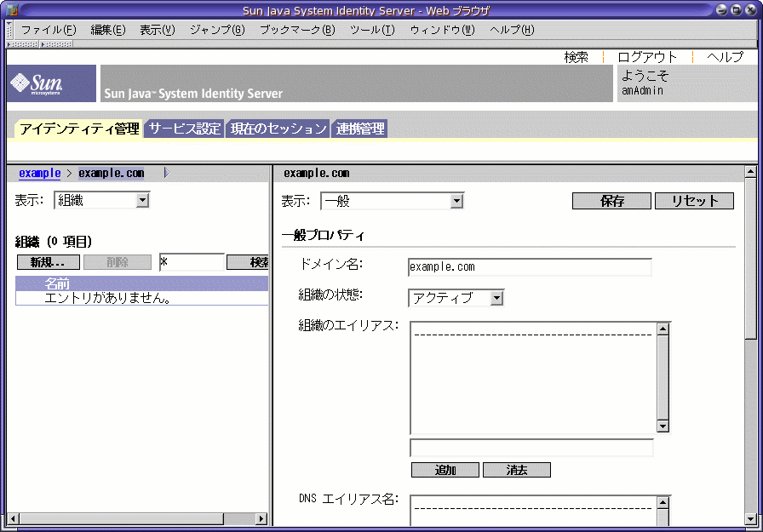This screenshot has height=532, width=763.
Task: Click the disabled 削除 button
Action: [x=118, y=262]
